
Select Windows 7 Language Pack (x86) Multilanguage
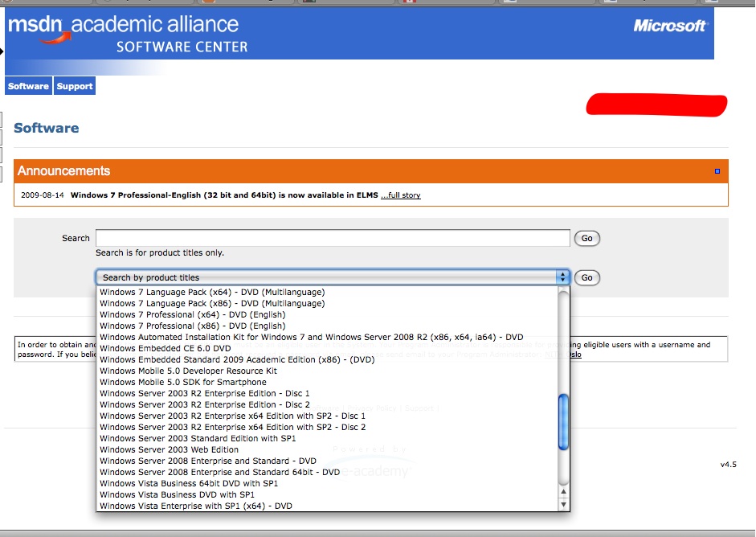[x=327, y=304]
